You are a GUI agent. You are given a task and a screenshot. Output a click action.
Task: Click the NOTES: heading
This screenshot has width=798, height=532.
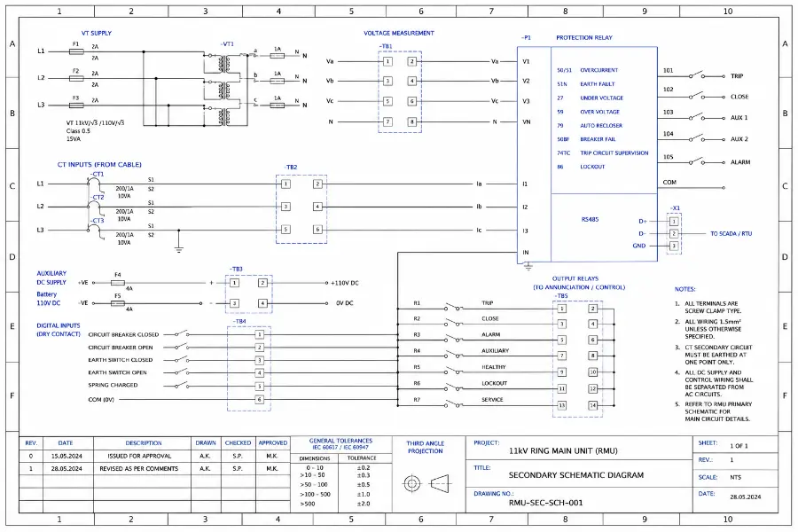coord(685,289)
